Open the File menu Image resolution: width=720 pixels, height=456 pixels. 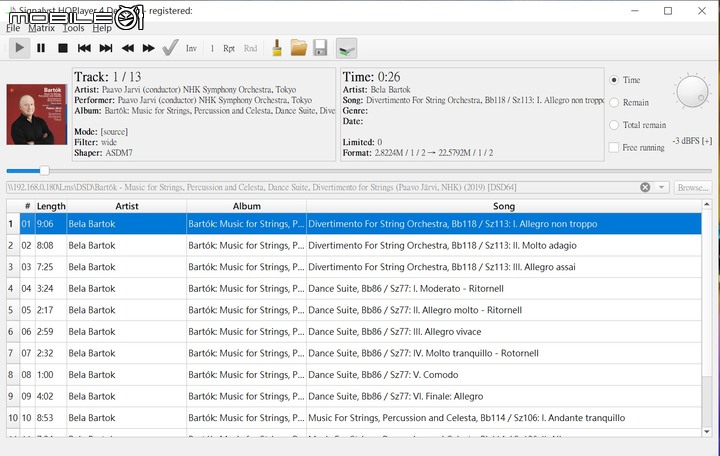(x=13, y=28)
